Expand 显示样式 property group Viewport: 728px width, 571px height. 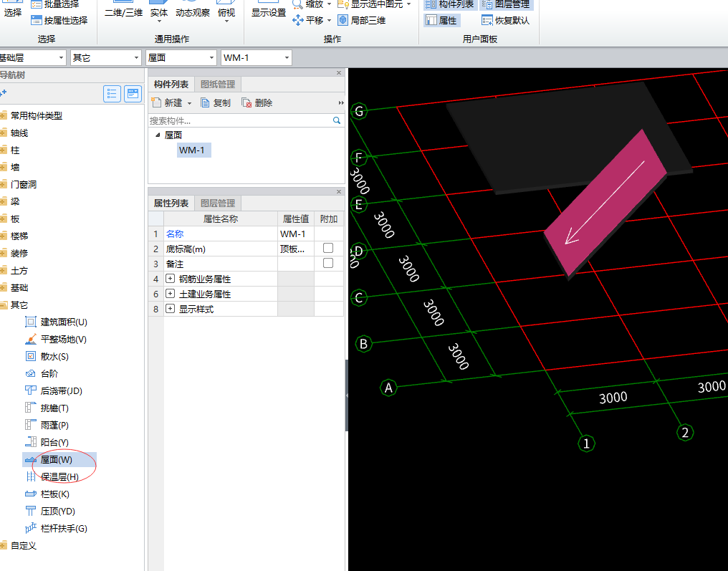[171, 309]
